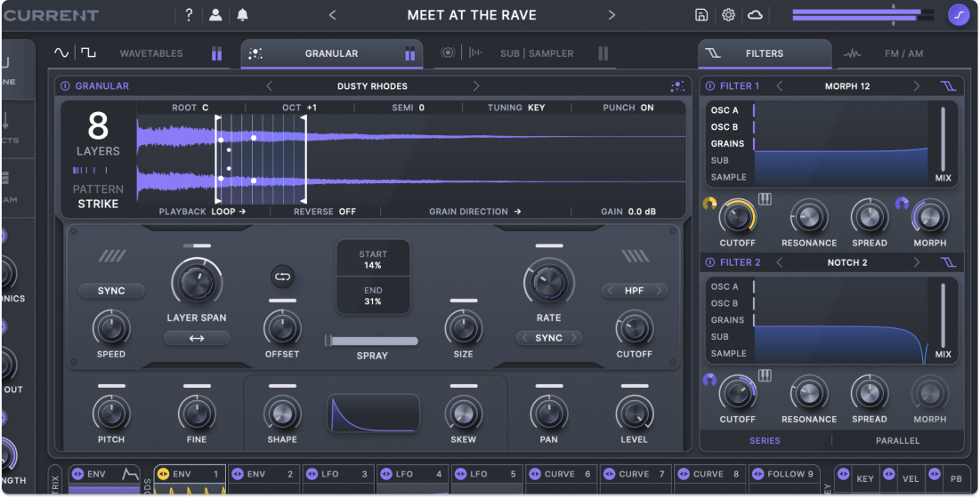Click the save preset disk icon
Screen dimensions: 980x498
pos(701,15)
